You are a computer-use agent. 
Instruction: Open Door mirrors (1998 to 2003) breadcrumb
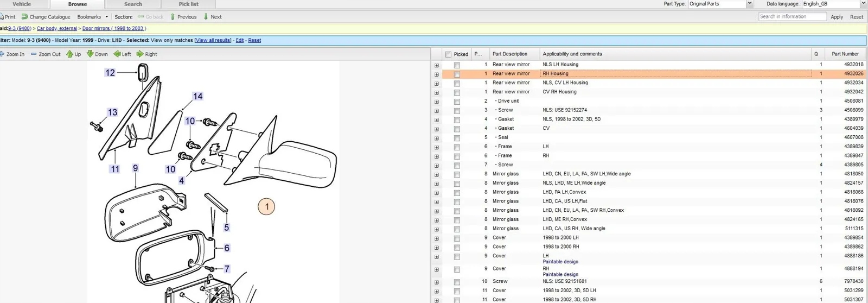114,28
